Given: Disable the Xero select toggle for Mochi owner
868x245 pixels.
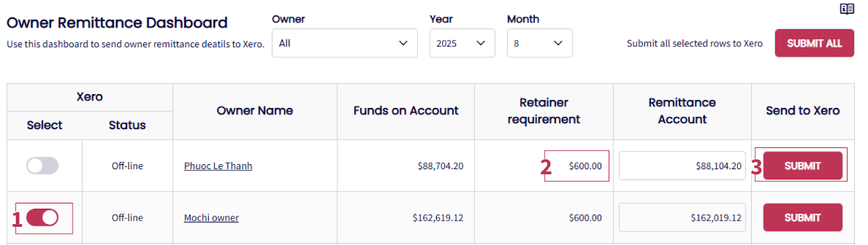Looking at the screenshot, I should (42, 218).
